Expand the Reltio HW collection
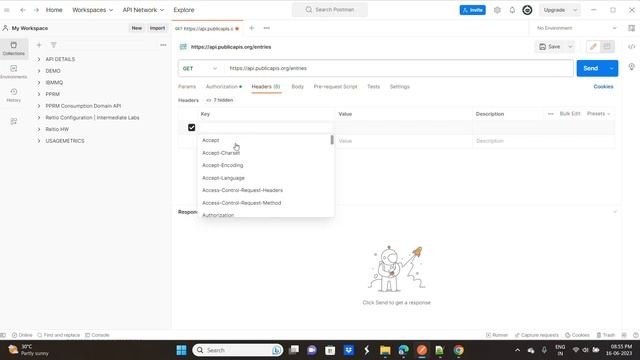This screenshot has width=640, height=360. (39, 129)
